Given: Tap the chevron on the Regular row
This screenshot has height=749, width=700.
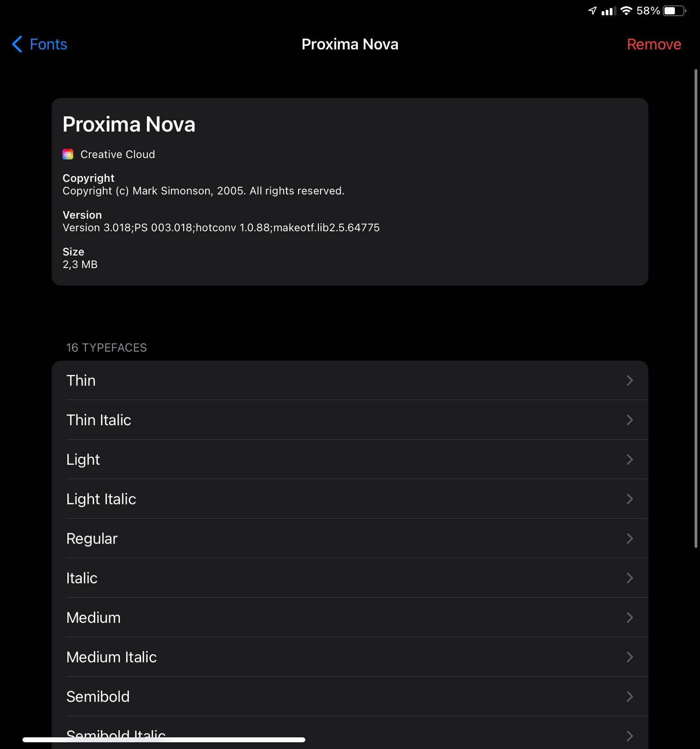Looking at the screenshot, I should (630, 538).
